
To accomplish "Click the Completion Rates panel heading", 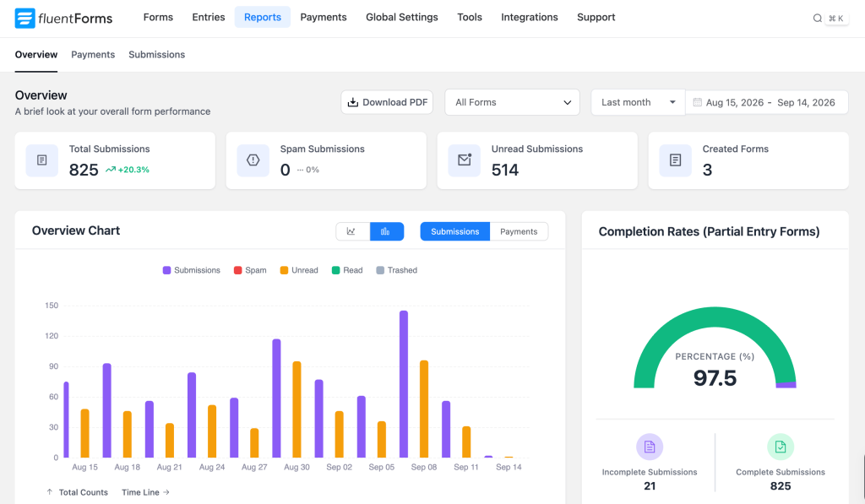I will coord(709,231).
